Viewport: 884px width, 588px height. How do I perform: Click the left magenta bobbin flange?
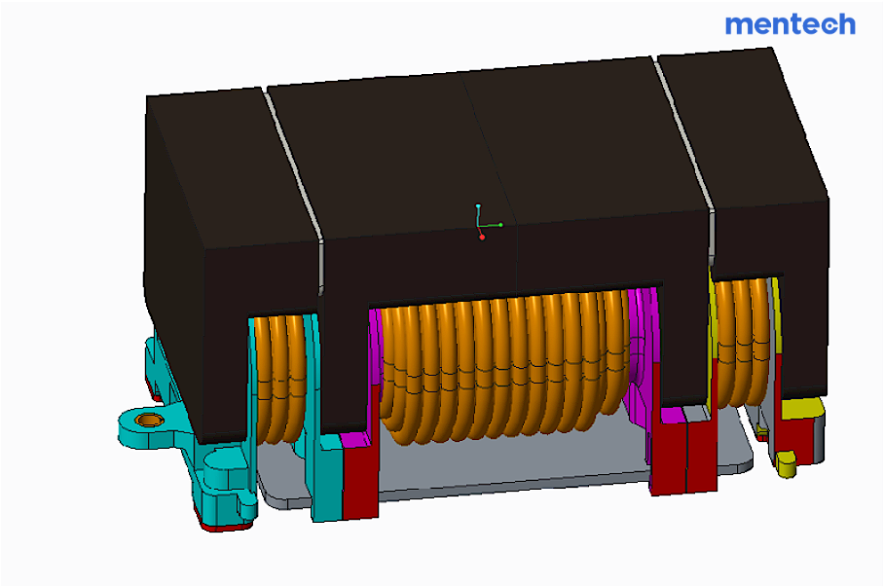coord(372,370)
